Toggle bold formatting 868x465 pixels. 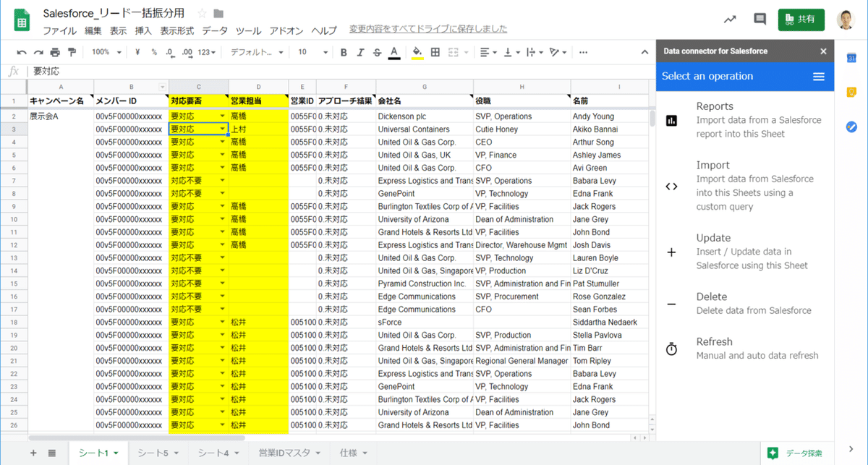coord(344,52)
